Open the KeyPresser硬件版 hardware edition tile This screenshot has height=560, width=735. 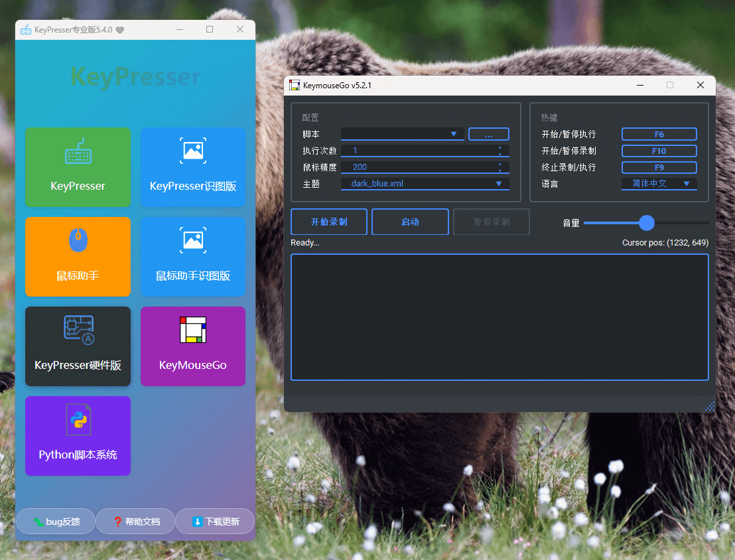click(x=78, y=346)
